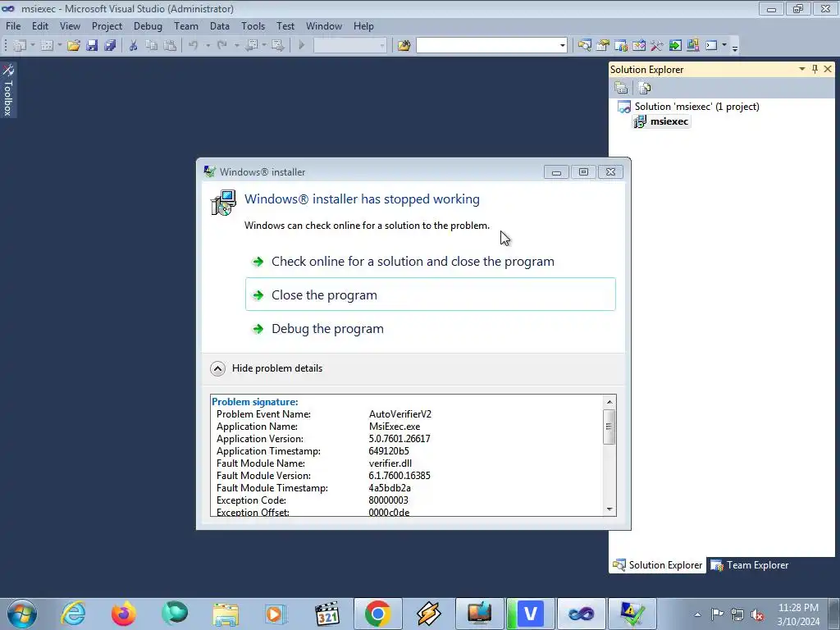Click problem details scrollbar down arrow
Screen dimensions: 840x630
point(609,509)
